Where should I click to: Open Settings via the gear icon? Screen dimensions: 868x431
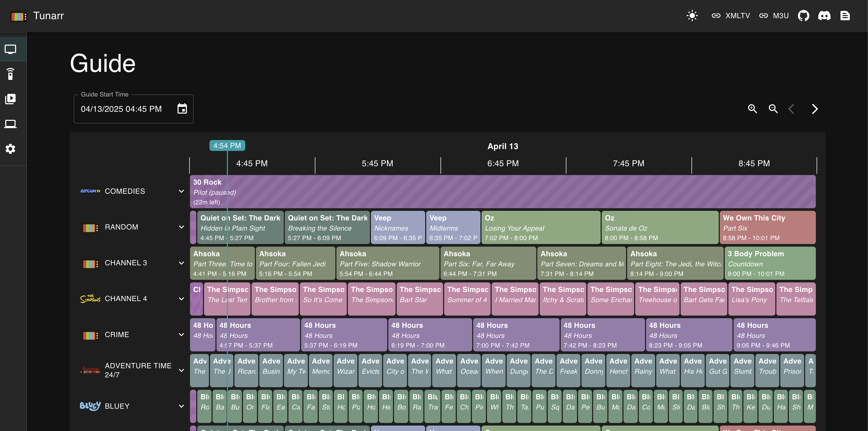[x=10, y=149]
